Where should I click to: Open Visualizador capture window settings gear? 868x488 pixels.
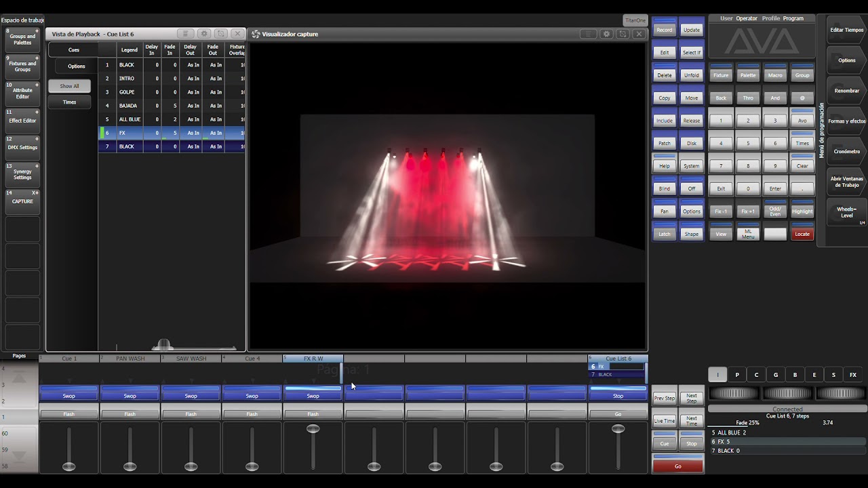(x=606, y=34)
